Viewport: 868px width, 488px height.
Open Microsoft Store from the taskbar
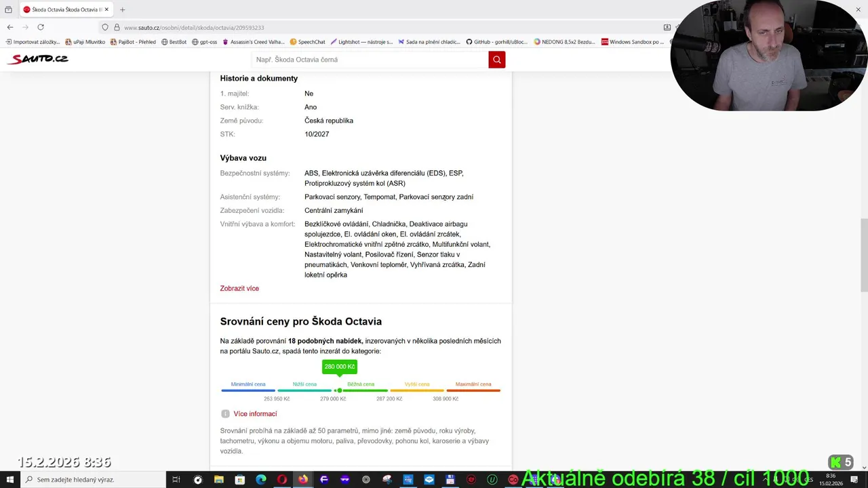[239, 480]
